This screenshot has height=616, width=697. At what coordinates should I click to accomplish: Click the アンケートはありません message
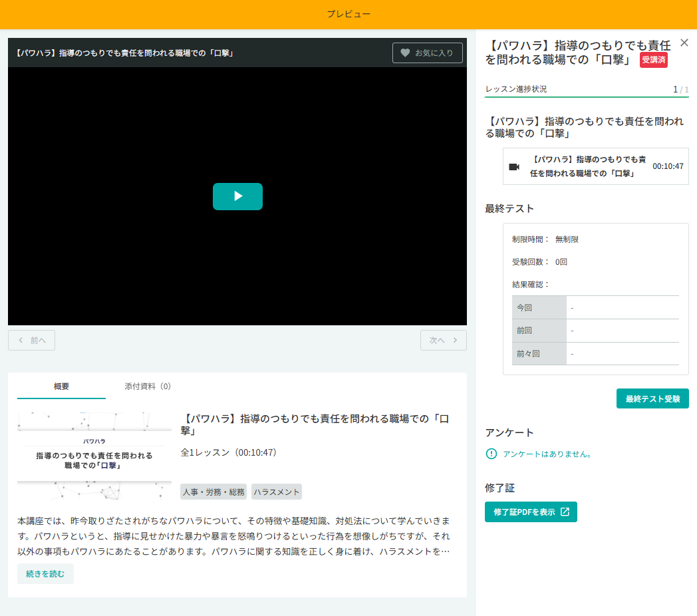[x=547, y=454]
